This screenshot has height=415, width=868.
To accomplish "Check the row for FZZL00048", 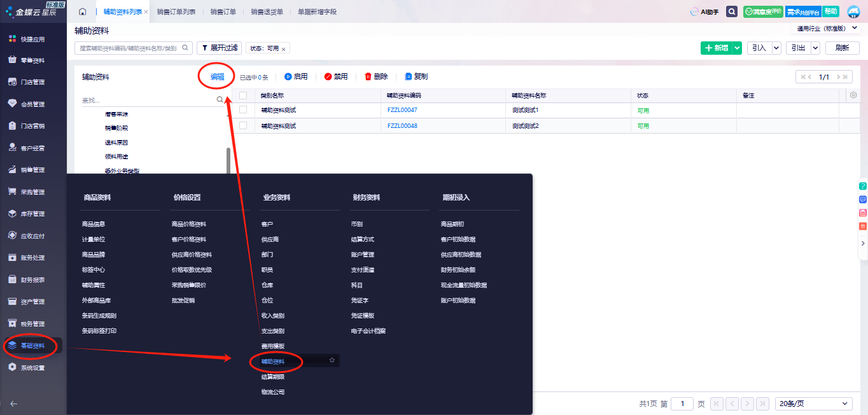I will pyautogui.click(x=243, y=125).
